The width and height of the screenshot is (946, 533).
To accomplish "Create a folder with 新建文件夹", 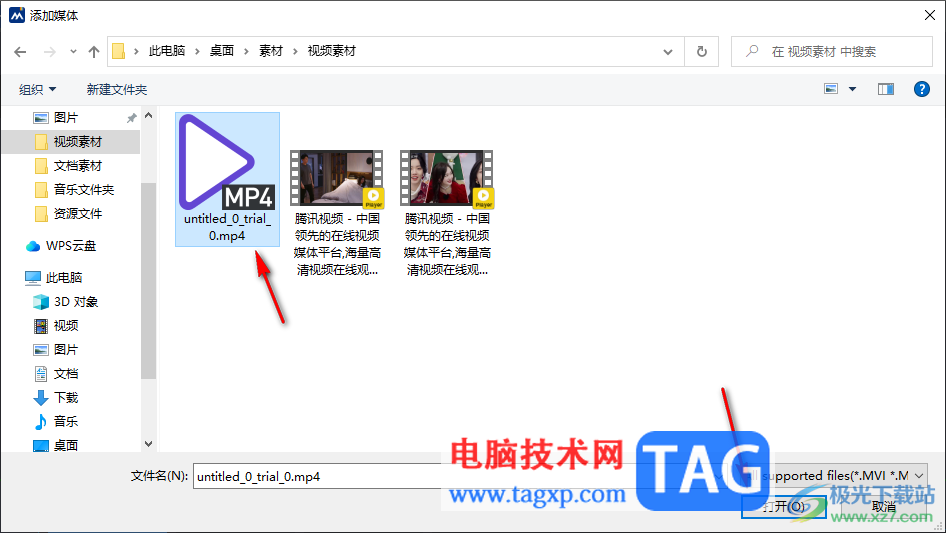I will 116,89.
